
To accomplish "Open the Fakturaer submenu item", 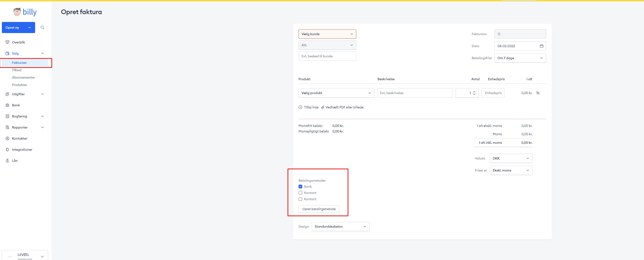I will 25,63.
